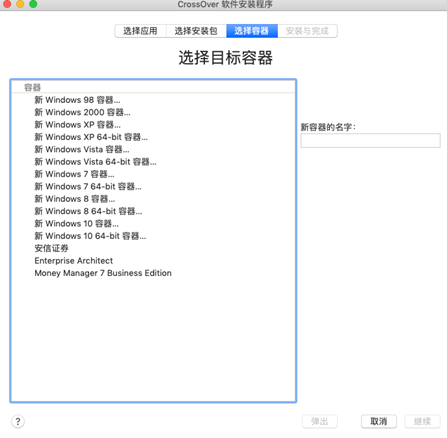Viewport: 447px width, 438px height.
Task: Open help with the question mark button
Action: 18,421
